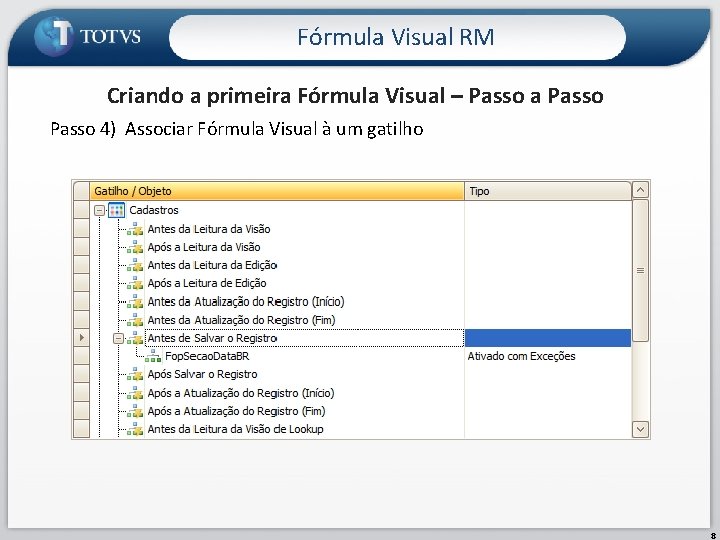Click the icon beside Antes de Salvar o Registro
This screenshot has height=540, width=720.
135,338
